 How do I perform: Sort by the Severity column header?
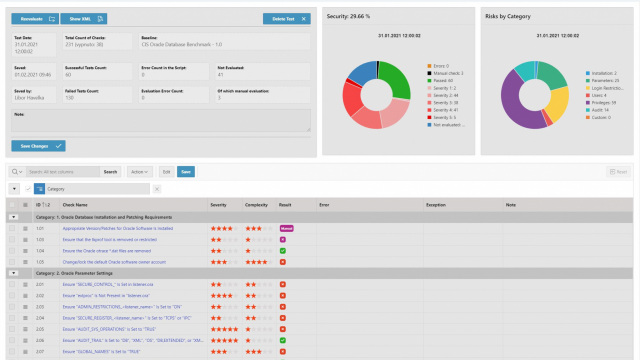[218, 205]
